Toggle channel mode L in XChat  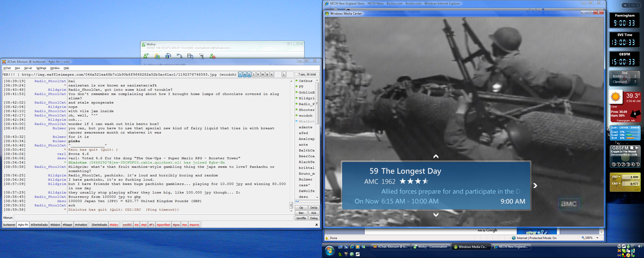pos(284,74)
